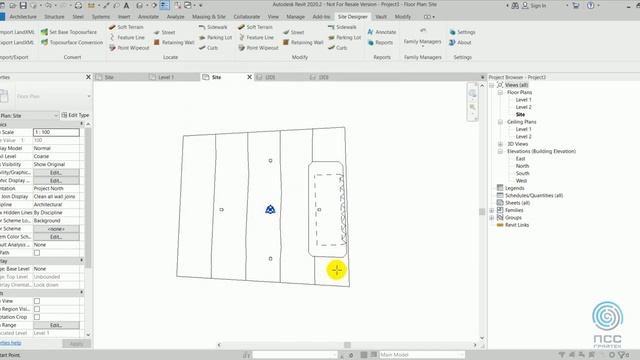Open the Main Model workset dropdown

click(x=422, y=355)
